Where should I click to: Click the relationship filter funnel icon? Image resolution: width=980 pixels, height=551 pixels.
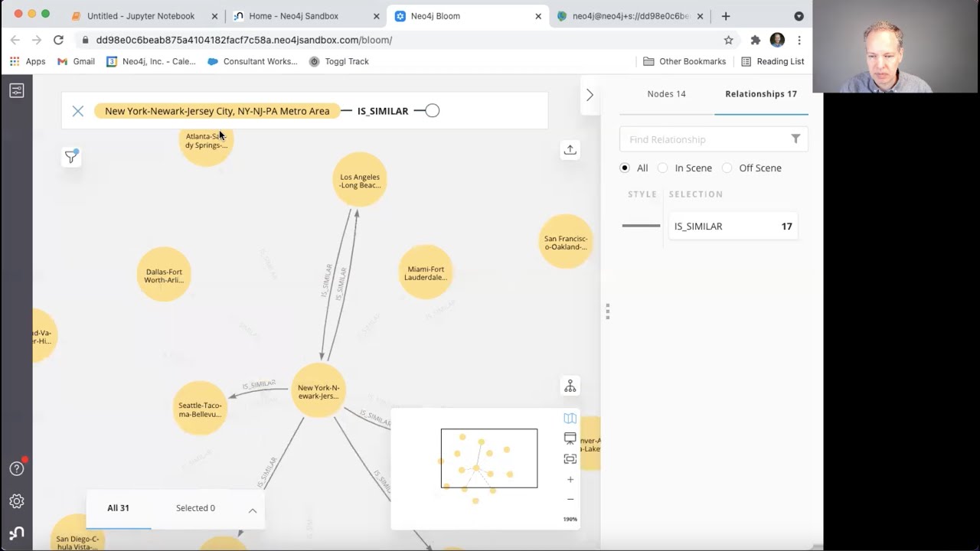tap(795, 139)
